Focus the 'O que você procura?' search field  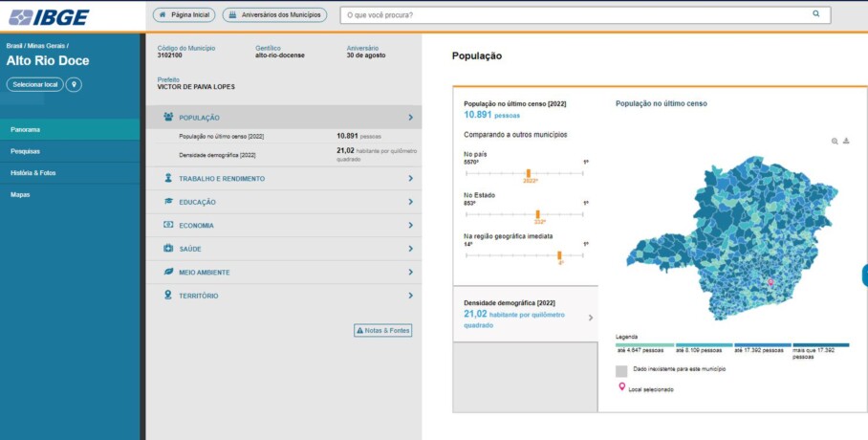click(x=574, y=15)
